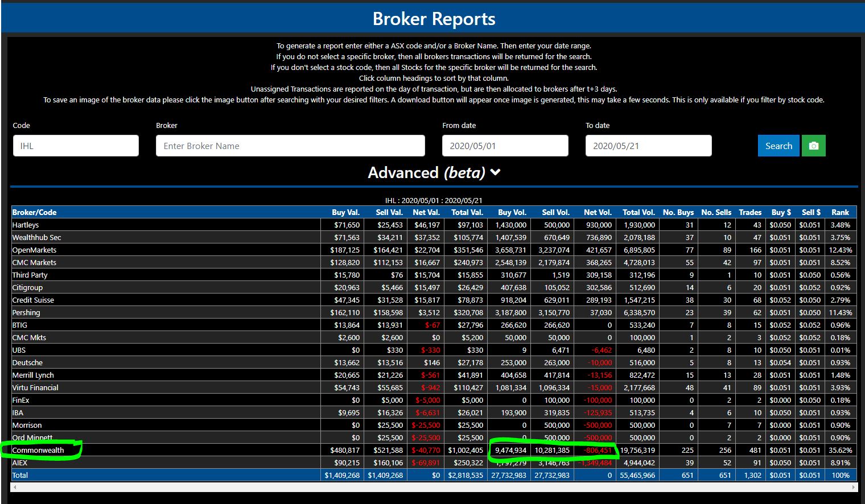This screenshot has height=504, width=865.
Task: Sort by Sell $ column heading
Action: [811, 212]
